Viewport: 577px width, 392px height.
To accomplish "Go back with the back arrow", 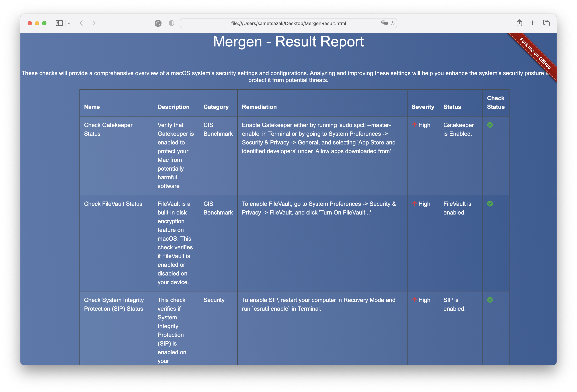I will click(81, 23).
